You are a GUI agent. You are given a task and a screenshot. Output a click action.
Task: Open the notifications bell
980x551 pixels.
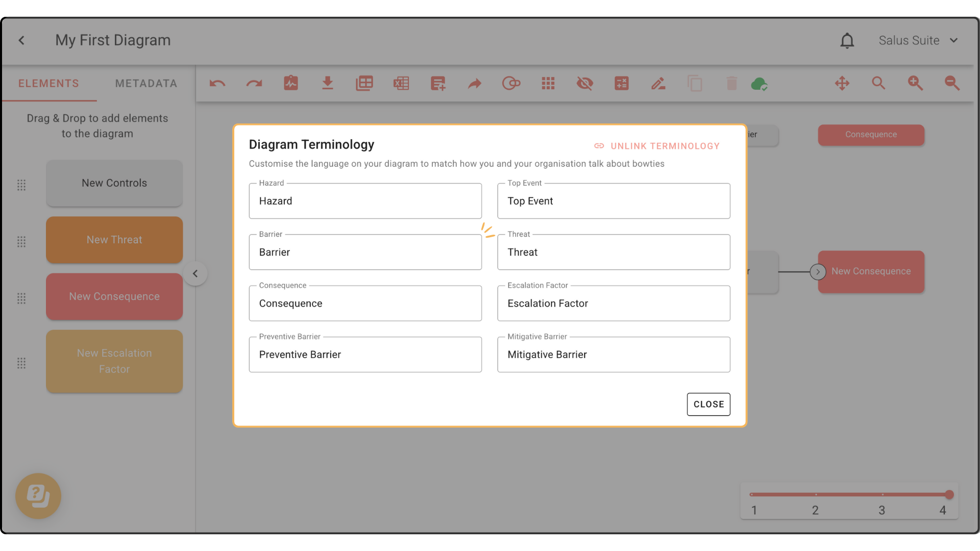point(847,40)
